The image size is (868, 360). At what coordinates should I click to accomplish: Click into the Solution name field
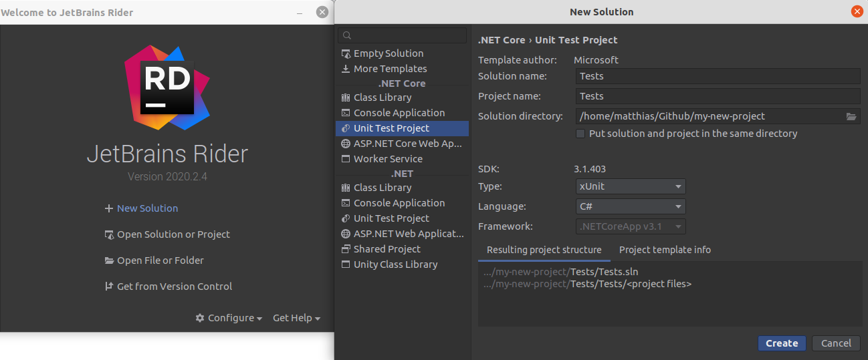pos(718,76)
